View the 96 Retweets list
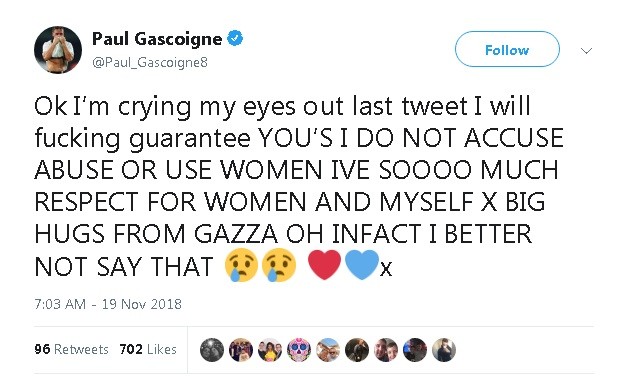The width and height of the screenshot is (631, 381). (72, 349)
